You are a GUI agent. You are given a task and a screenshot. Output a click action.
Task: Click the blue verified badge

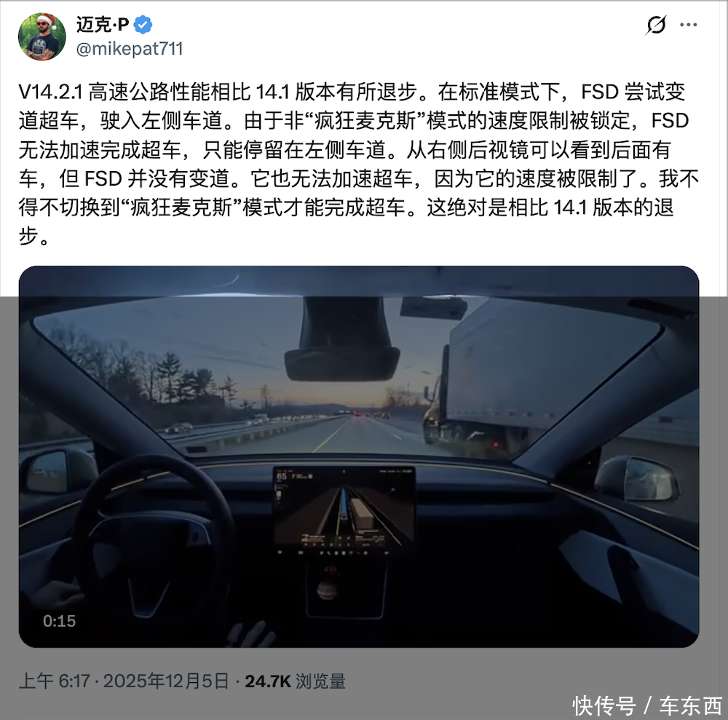(143, 25)
